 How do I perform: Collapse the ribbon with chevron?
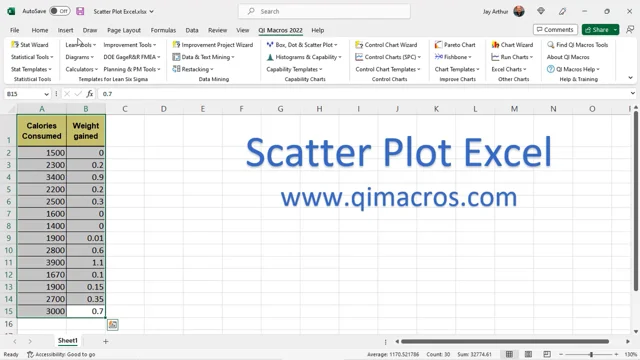click(630, 78)
